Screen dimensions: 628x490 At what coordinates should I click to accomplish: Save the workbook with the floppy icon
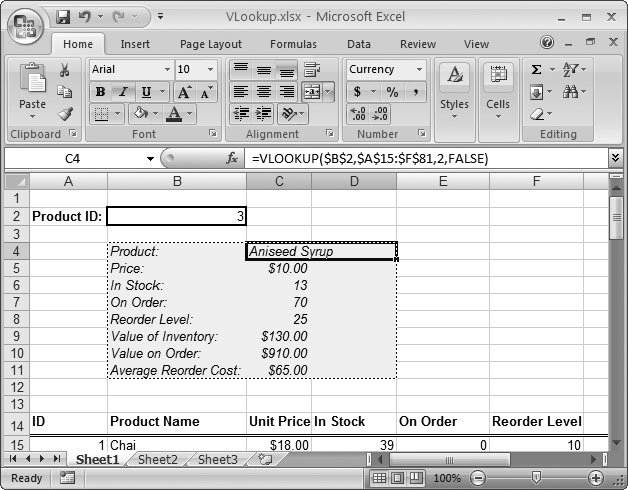63,17
